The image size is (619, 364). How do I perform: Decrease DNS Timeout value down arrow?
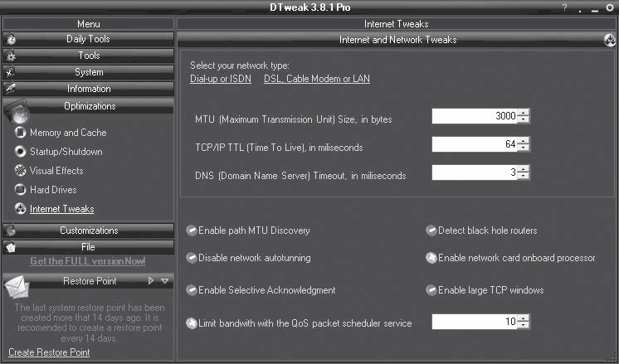point(524,176)
